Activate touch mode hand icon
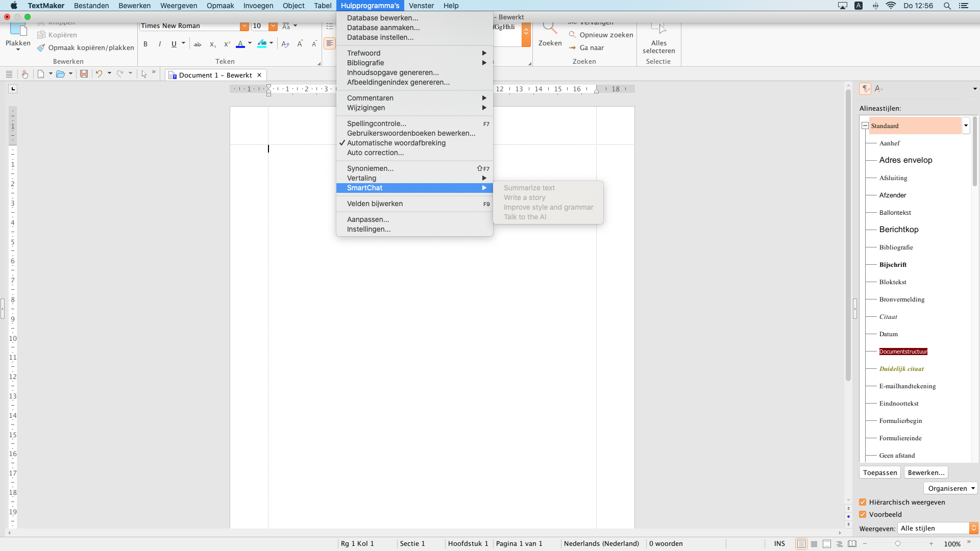 pyautogui.click(x=24, y=74)
